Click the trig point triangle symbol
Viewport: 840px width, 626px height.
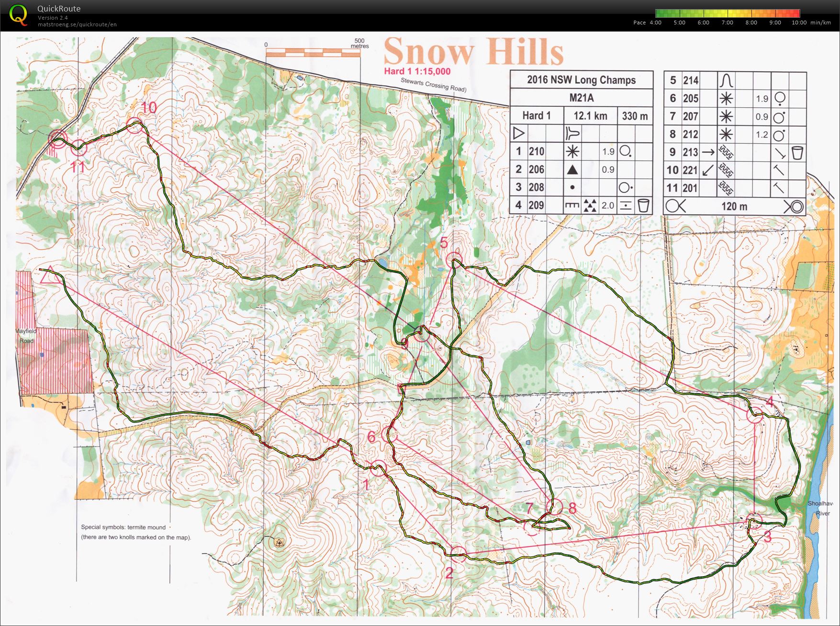tap(279, 542)
